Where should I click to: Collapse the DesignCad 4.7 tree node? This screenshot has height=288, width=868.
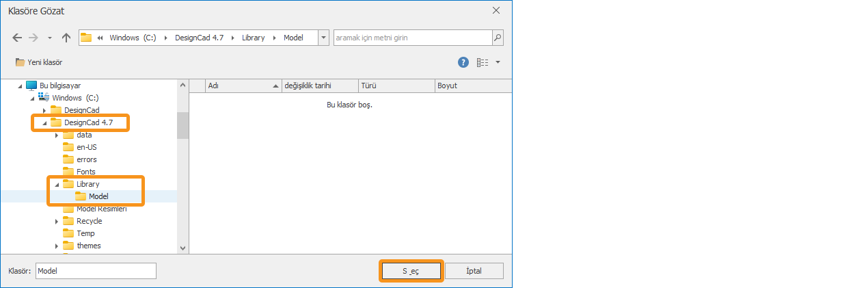[44, 123]
